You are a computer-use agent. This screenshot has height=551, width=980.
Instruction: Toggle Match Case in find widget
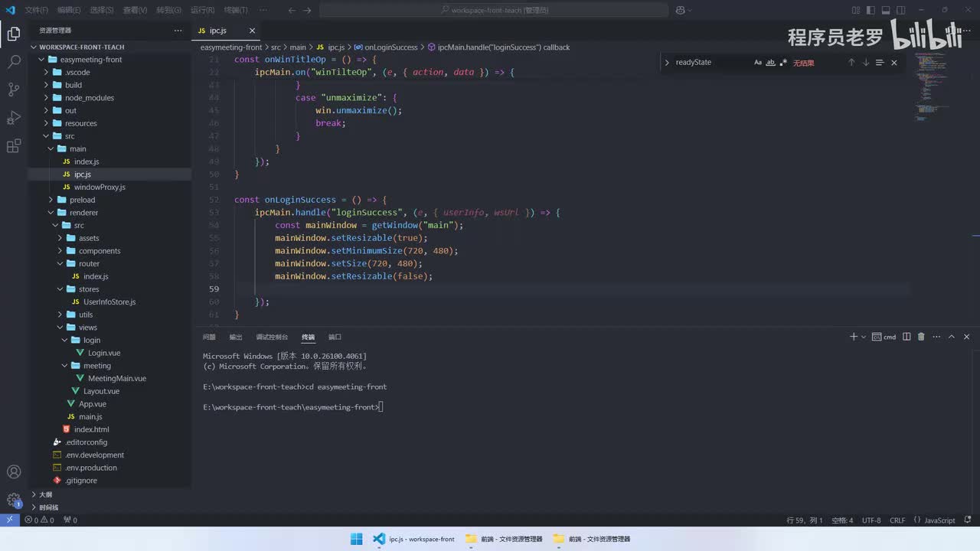[758, 63]
